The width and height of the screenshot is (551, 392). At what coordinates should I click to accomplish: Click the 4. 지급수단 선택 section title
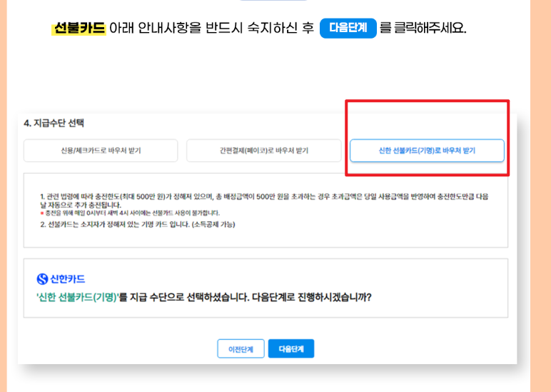point(54,123)
